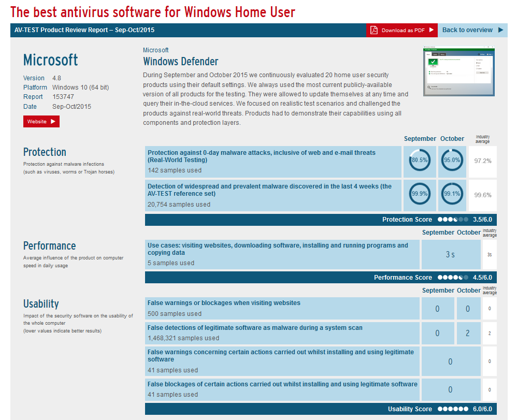
Task: Click the 95.0% October protection gauge
Action: [x=452, y=160]
